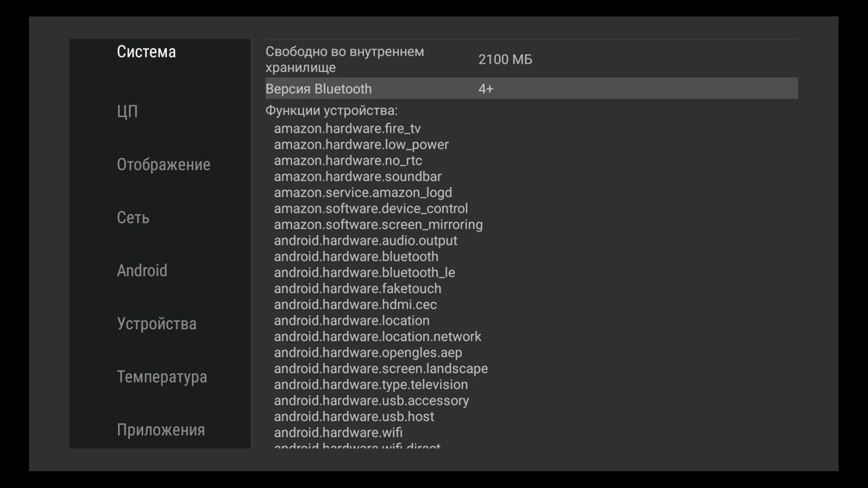868x488 pixels.
Task: Open the Отображение category
Action: click(x=163, y=165)
